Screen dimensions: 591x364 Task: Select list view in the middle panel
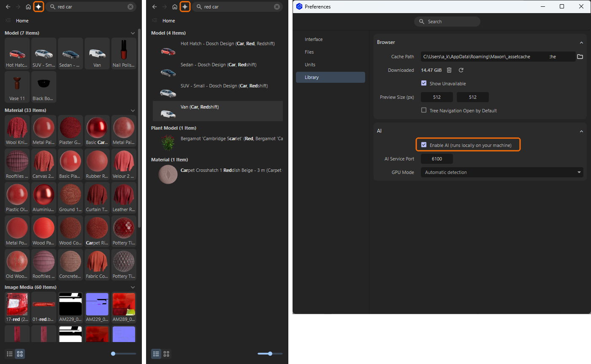(x=156, y=354)
